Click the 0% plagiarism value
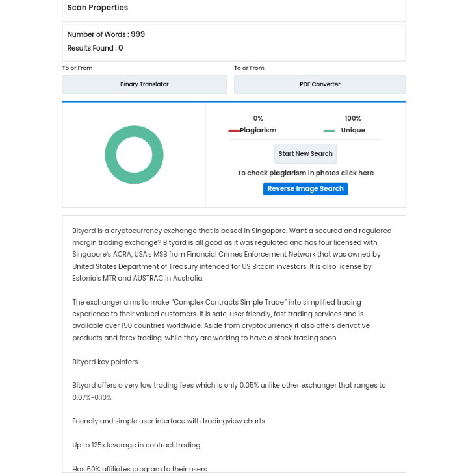This screenshot has width=468, height=476. (258, 118)
